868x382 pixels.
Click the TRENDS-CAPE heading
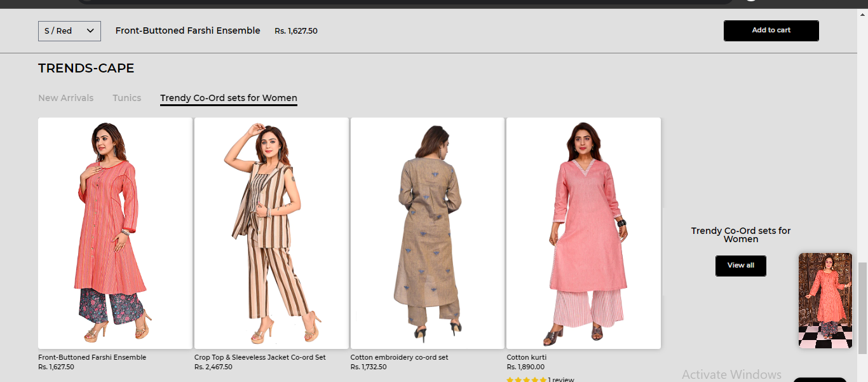pos(86,68)
